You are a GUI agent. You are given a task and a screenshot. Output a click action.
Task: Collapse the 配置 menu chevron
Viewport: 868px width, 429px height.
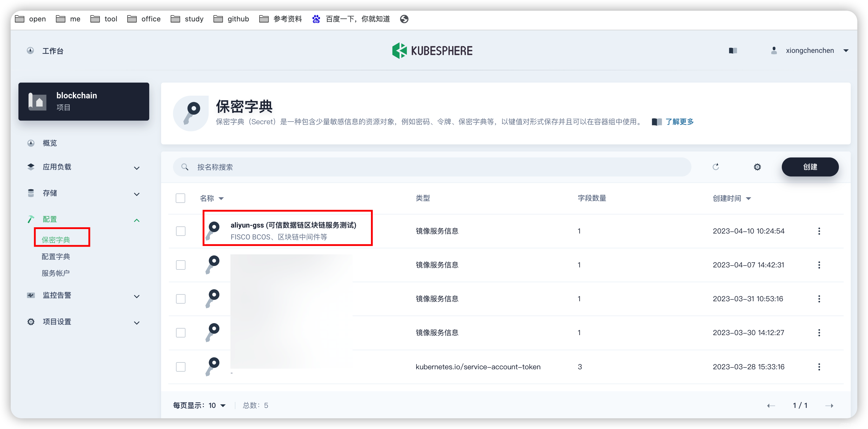[136, 220]
